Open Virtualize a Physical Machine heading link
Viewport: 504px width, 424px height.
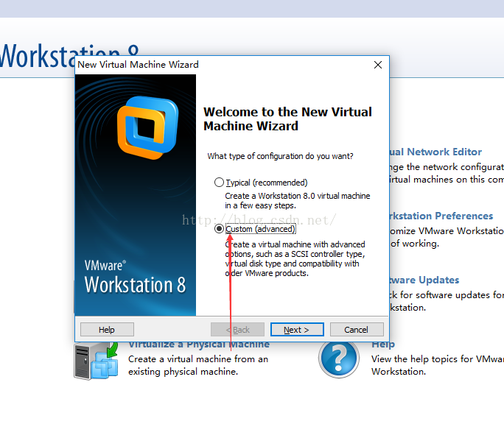click(x=199, y=345)
